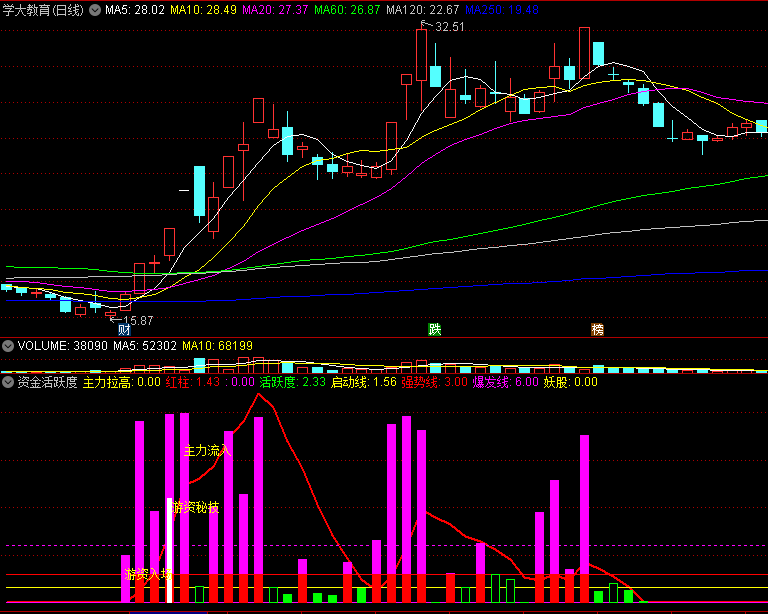Viewport: 768px width, 614px height.
Task: Click the green 跌 marker icon
Action: coord(435,330)
